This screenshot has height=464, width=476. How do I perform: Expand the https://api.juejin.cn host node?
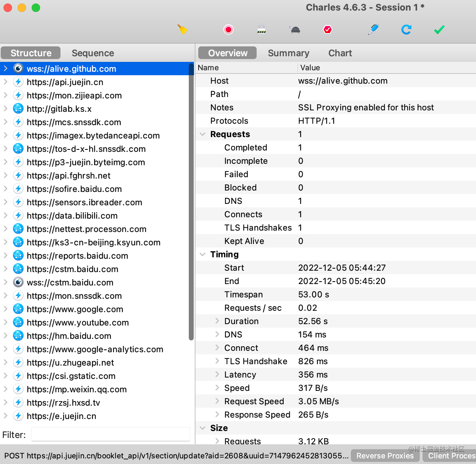tap(6, 82)
